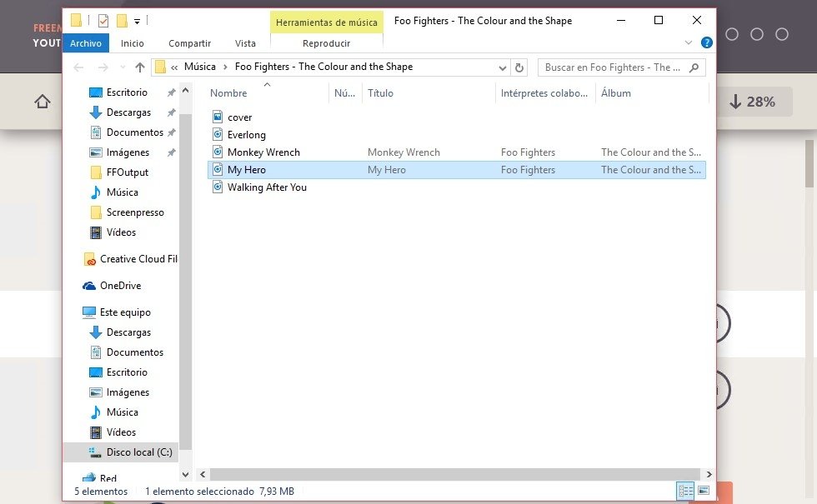This screenshot has height=504, width=817.
Task: Click "5 elementos" in the status bar
Action: pos(101,492)
